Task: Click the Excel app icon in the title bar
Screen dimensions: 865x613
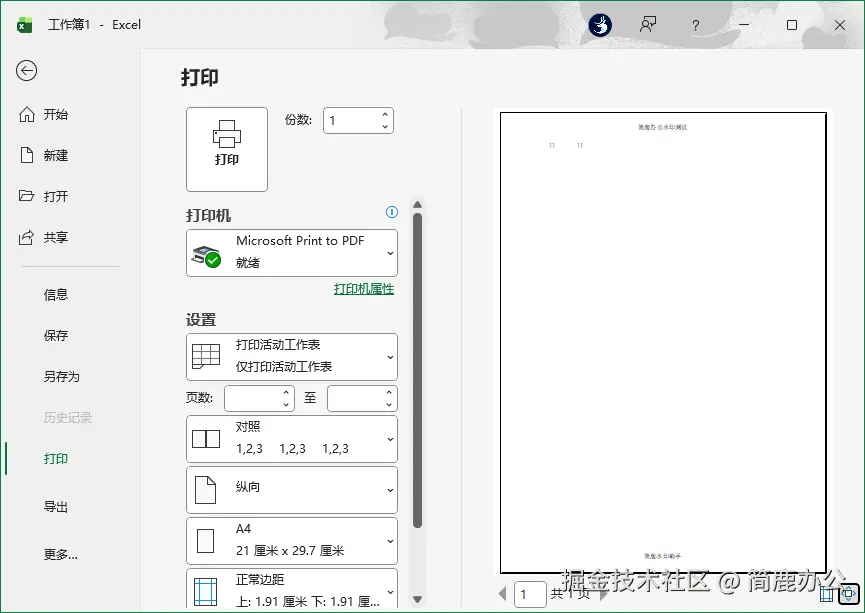Action: [22, 24]
